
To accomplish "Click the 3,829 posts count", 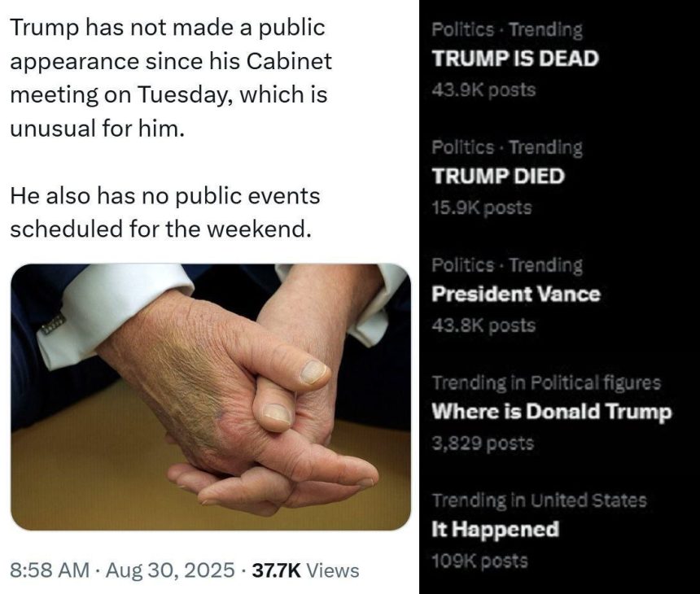I will coord(482,443).
